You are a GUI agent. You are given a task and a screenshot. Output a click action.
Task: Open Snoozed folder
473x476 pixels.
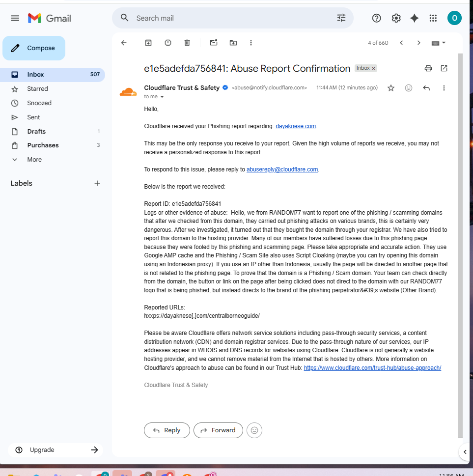tap(53, 103)
